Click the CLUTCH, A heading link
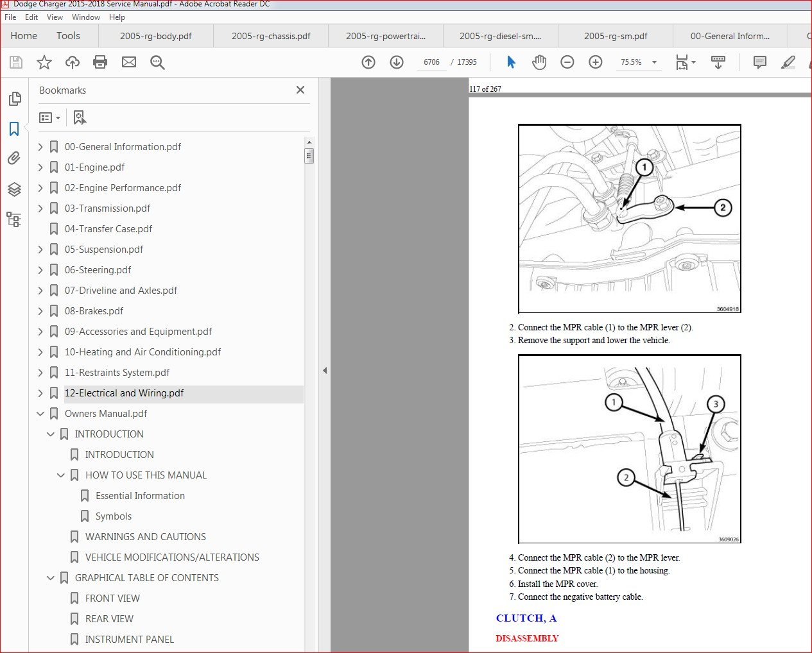 (x=526, y=618)
